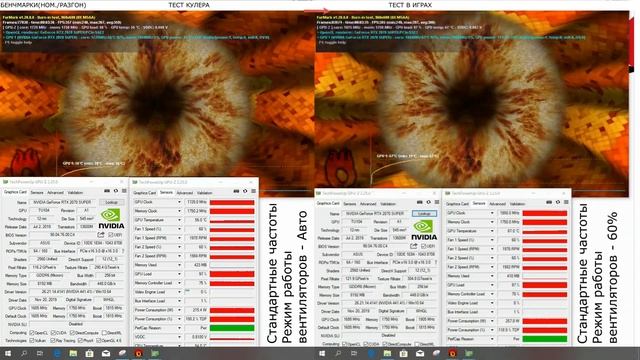Screen dimensions: 640x360
Task: Click NVIDIA logo in Авто-mode Graphics Card window
Action: pyautogui.click(x=111, y=218)
